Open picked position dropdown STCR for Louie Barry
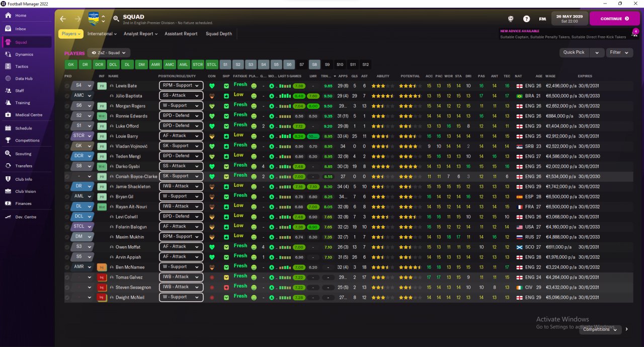644x347 pixels. pyautogui.click(x=83, y=136)
